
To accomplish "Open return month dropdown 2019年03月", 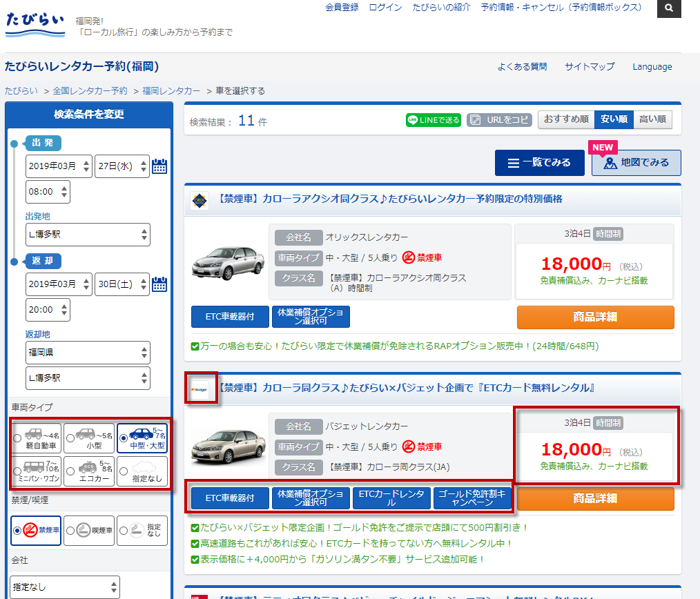I will click(x=59, y=284).
